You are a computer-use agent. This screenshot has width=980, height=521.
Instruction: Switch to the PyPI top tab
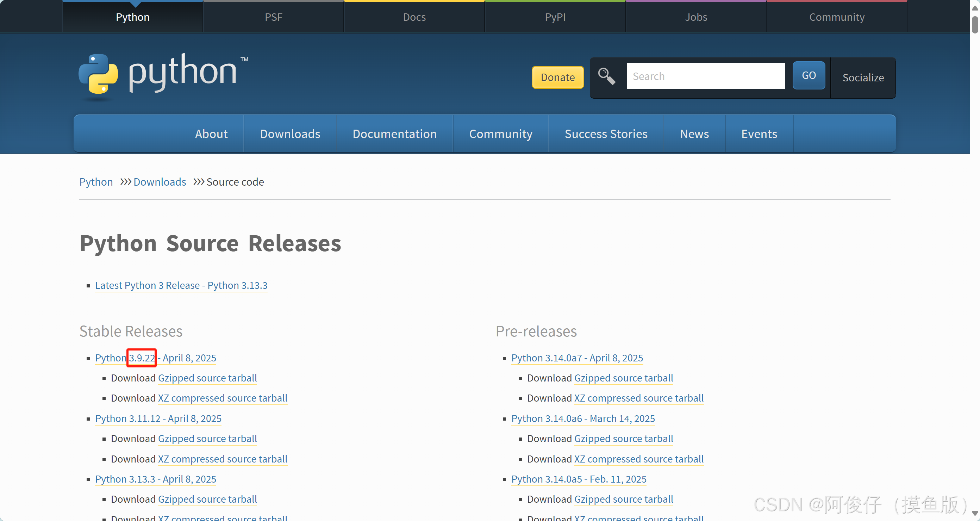coord(555,17)
